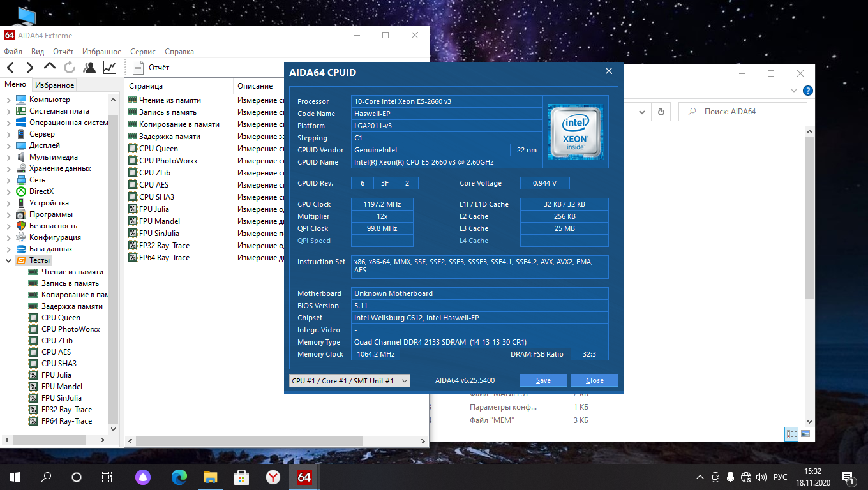Click the graph chart icon in toolbar

point(109,67)
